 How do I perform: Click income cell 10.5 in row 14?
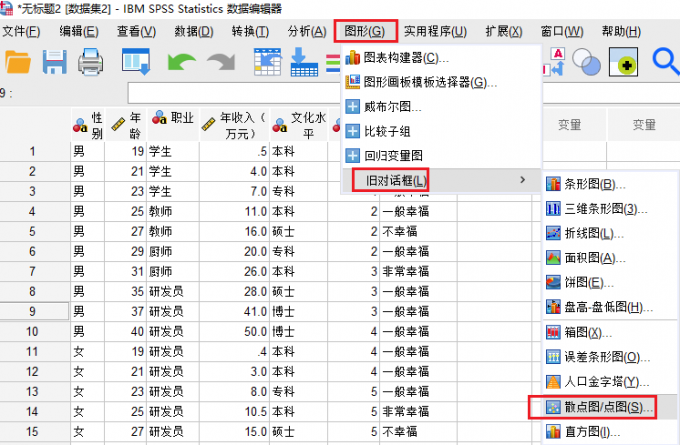[x=234, y=412]
